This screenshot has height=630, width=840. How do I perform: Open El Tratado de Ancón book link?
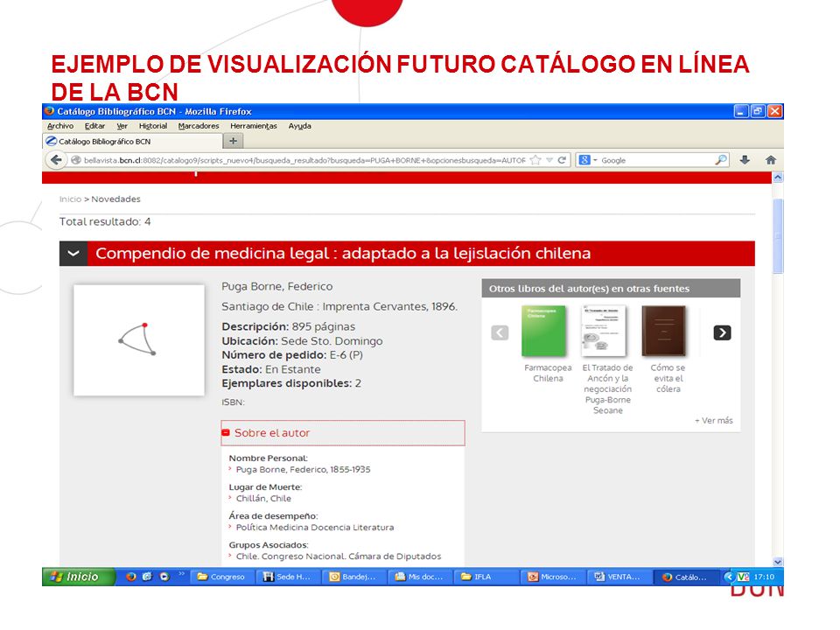607,388
